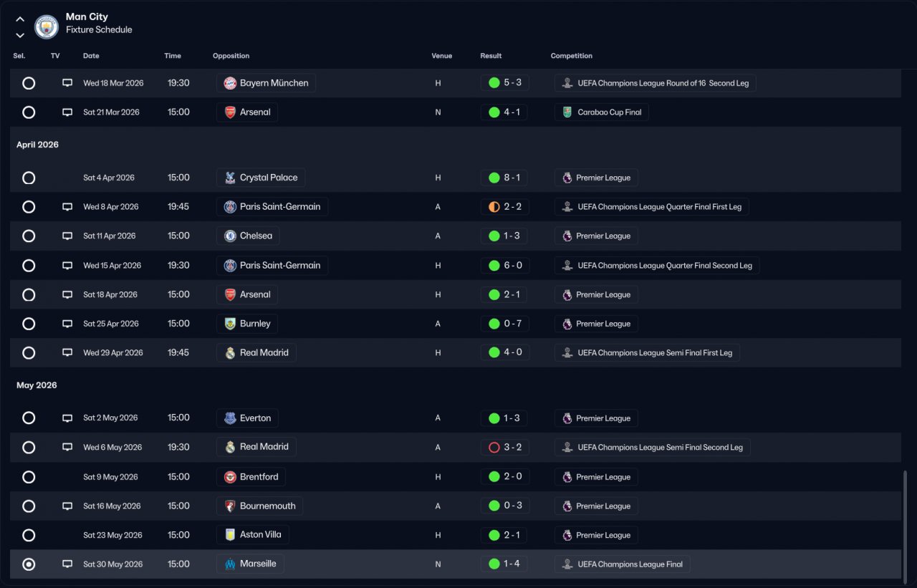Viewport: 917px width, 588px height.
Task: Select the Everton fixture radio button
Action: 29,418
